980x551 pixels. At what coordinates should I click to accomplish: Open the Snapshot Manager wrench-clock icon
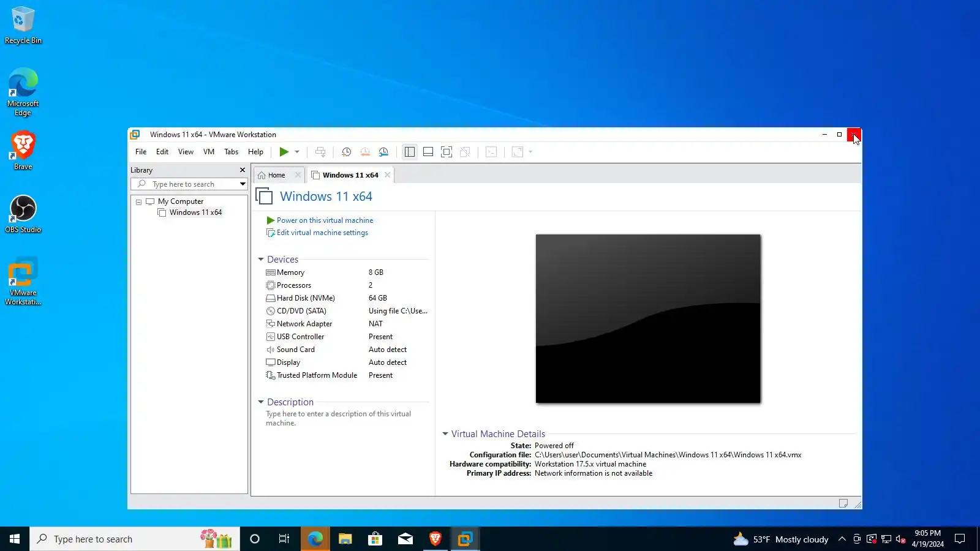[383, 152]
